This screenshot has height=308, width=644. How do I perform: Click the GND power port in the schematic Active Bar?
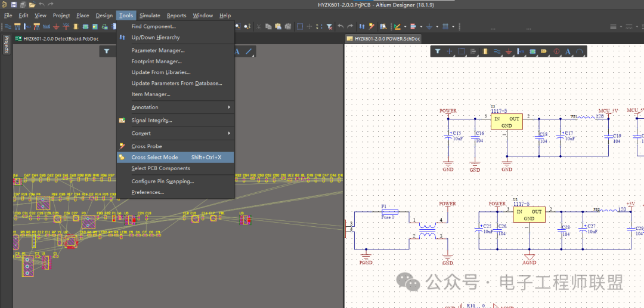[509, 51]
